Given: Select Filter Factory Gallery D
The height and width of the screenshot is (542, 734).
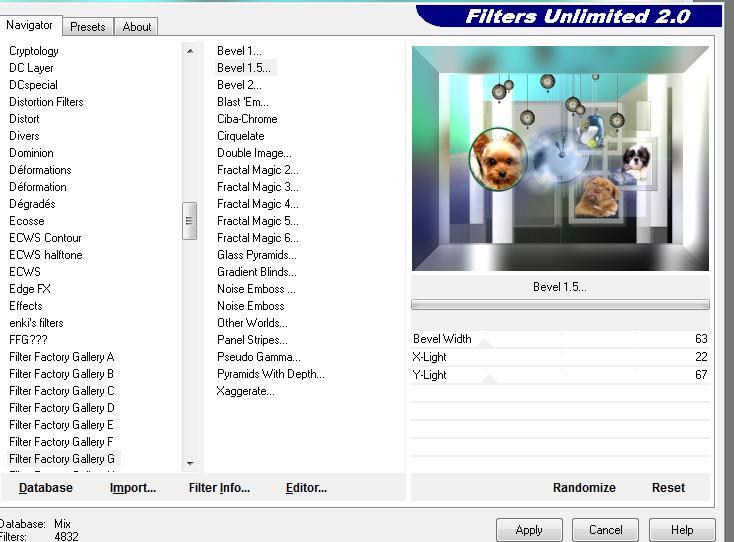Looking at the screenshot, I should point(62,408).
